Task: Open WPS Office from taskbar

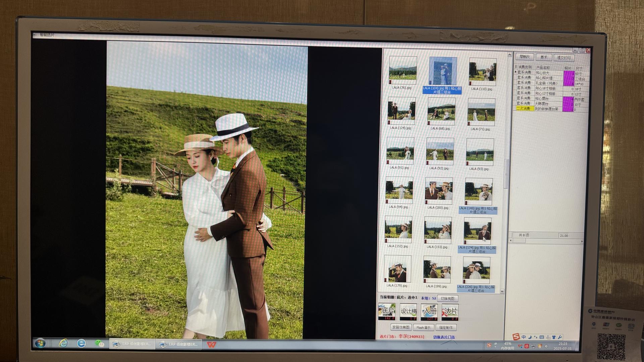Action: click(211, 345)
